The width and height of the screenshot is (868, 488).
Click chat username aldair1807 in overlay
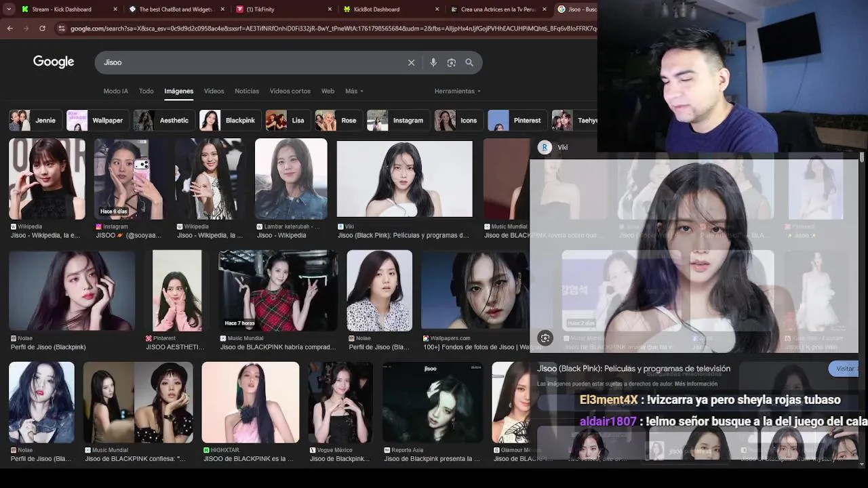[x=608, y=421]
